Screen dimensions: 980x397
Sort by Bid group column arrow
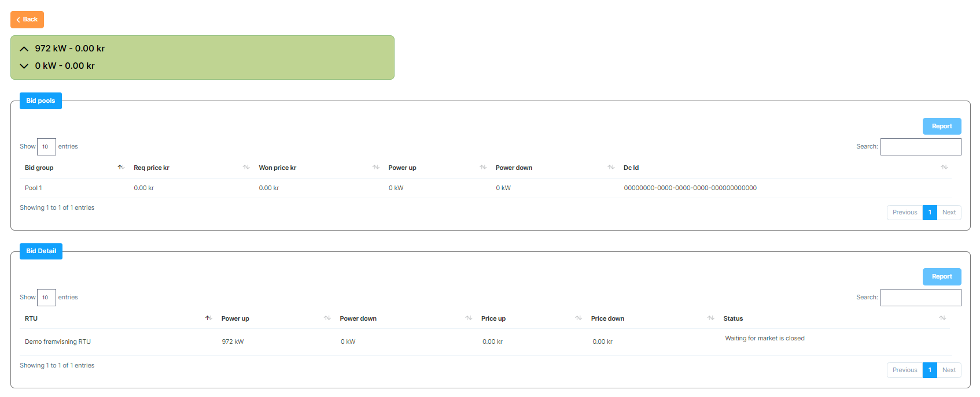pyautogui.click(x=120, y=168)
